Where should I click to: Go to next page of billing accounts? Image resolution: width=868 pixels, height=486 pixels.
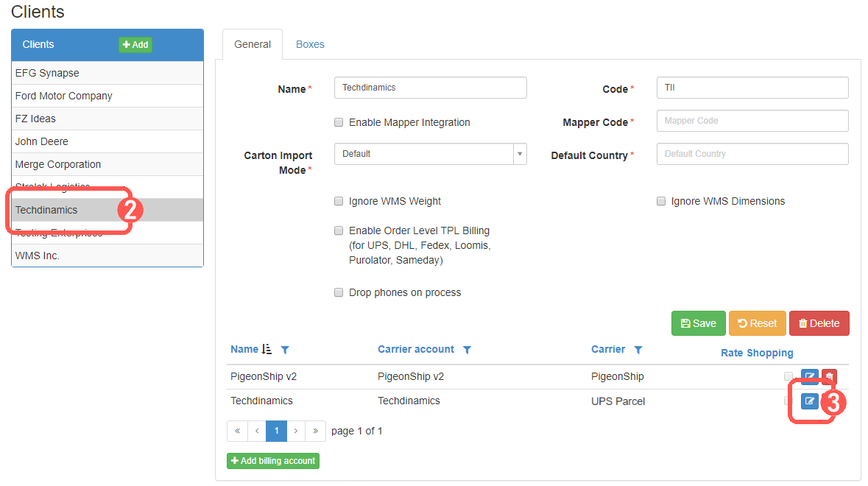tap(296, 431)
